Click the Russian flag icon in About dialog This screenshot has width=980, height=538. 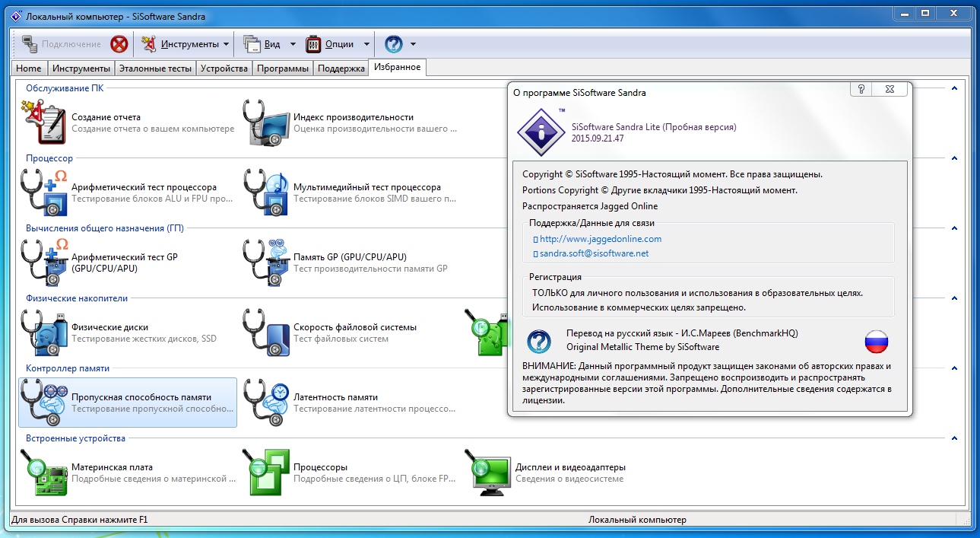pos(877,341)
